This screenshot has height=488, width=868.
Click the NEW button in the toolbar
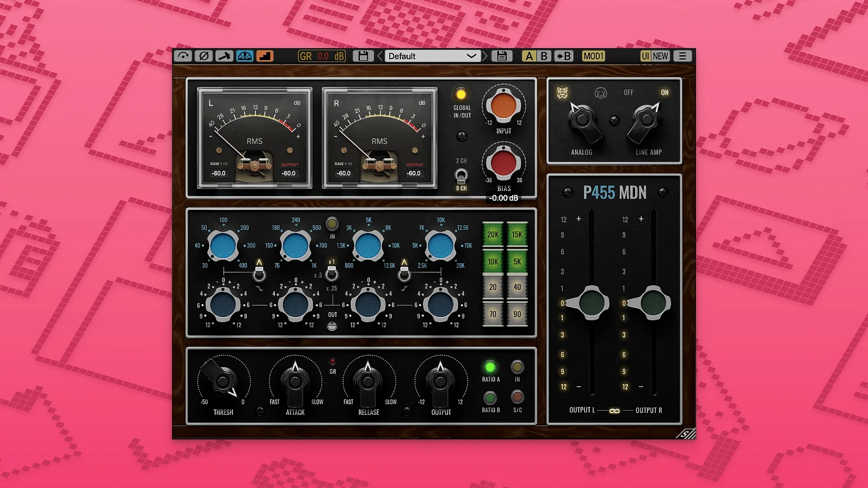point(660,56)
